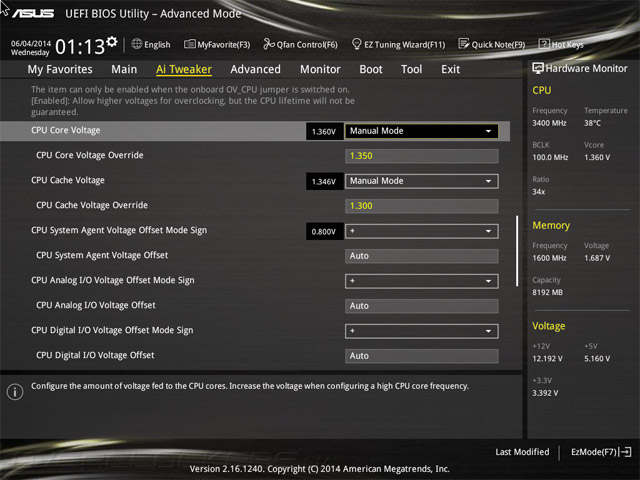Switch to the Main tab
The width and height of the screenshot is (640, 480).
(x=124, y=69)
